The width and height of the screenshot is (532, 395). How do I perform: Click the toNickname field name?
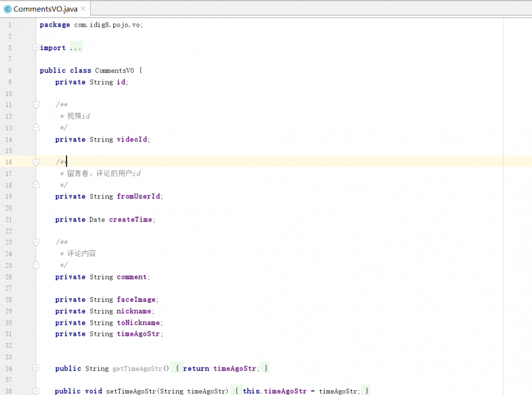(x=138, y=323)
